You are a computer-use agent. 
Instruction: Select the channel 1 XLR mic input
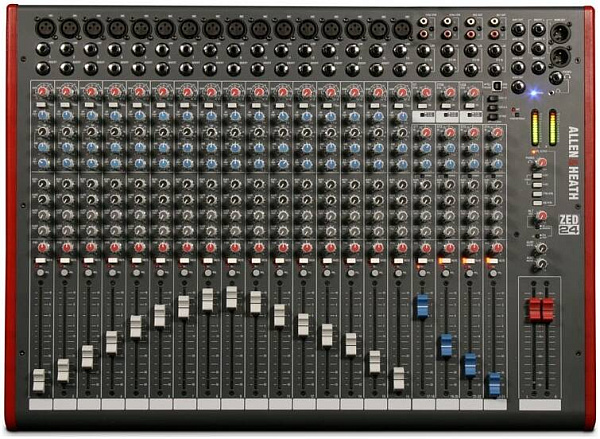click(46, 28)
